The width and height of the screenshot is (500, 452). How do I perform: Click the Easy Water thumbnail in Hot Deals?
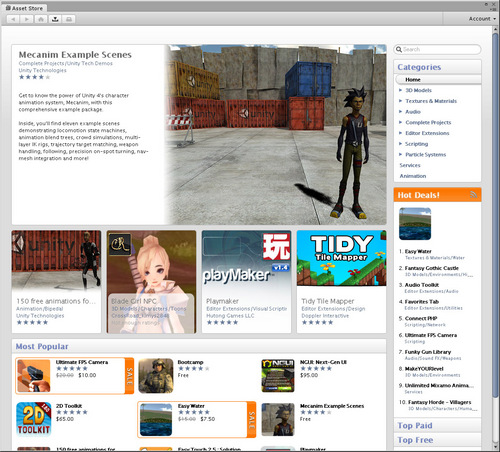coord(415,224)
